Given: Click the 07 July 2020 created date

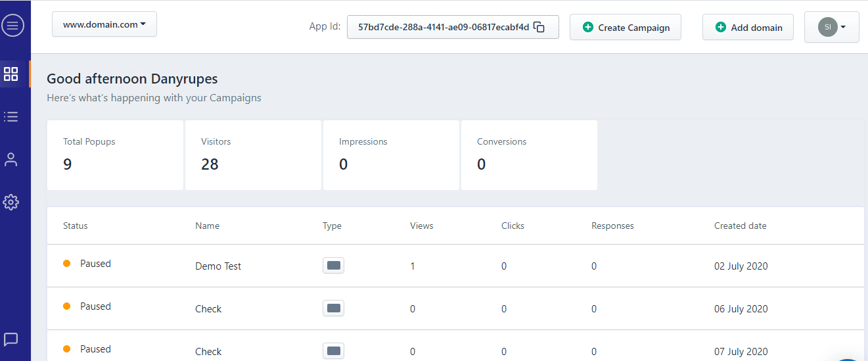Looking at the screenshot, I should [x=741, y=352].
